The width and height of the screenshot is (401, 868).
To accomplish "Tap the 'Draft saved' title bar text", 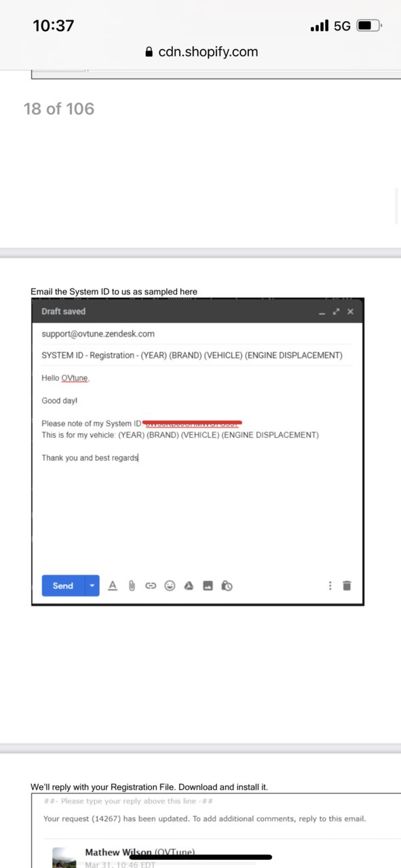I will click(x=64, y=312).
